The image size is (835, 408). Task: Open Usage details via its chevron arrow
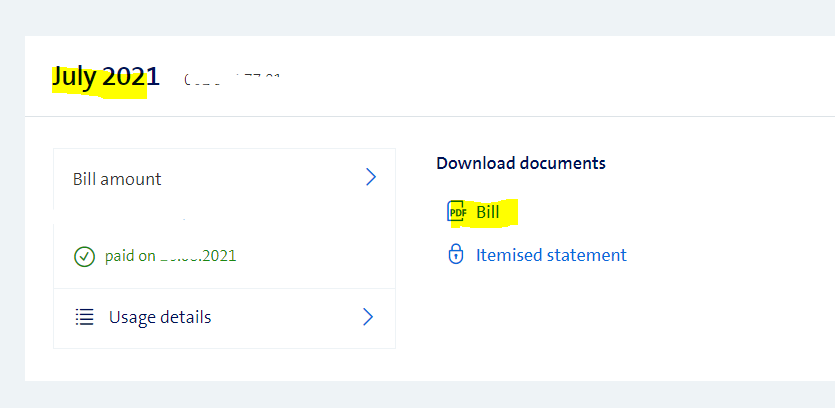[x=368, y=317]
